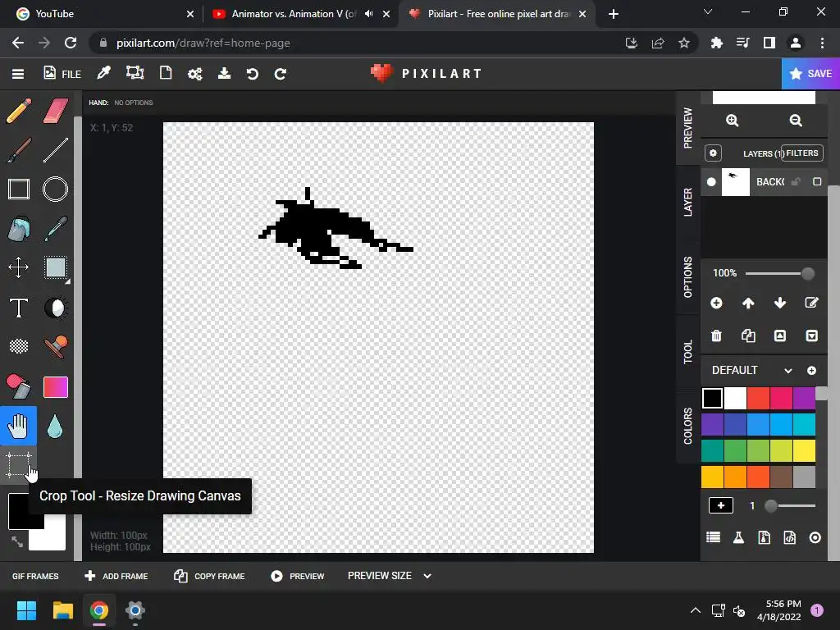Select the Paint Bucket fill tool
Image resolution: width=840 pixels, height=630 pixels.
point(19,229)
